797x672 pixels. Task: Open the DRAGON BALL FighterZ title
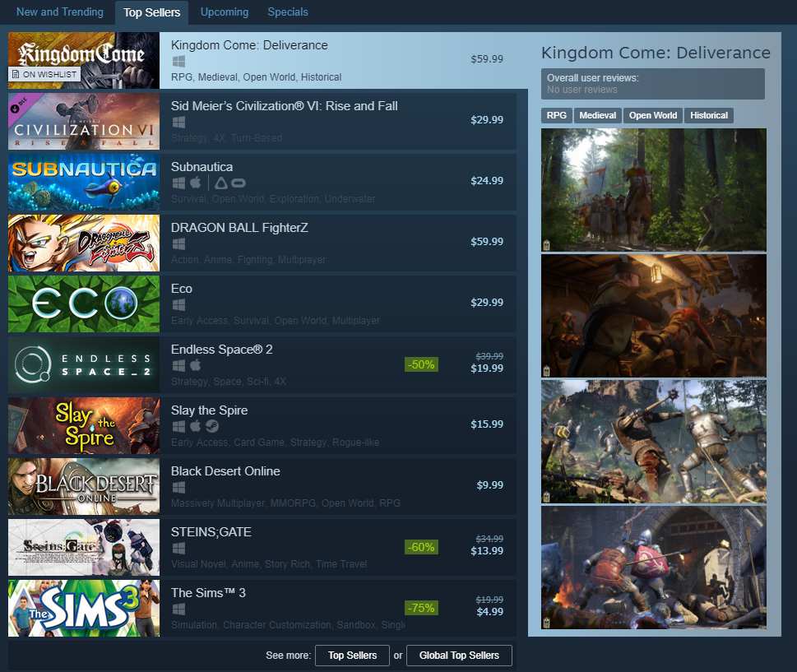239,228
